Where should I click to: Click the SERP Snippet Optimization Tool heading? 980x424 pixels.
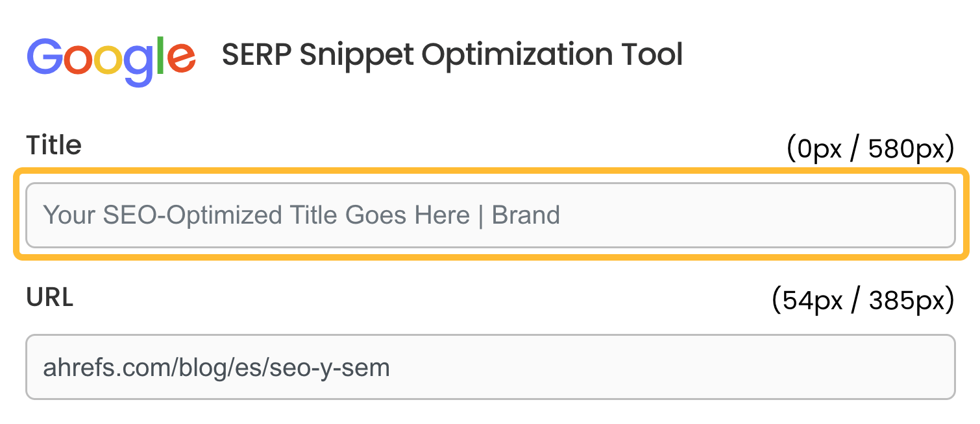pos(452,55)
